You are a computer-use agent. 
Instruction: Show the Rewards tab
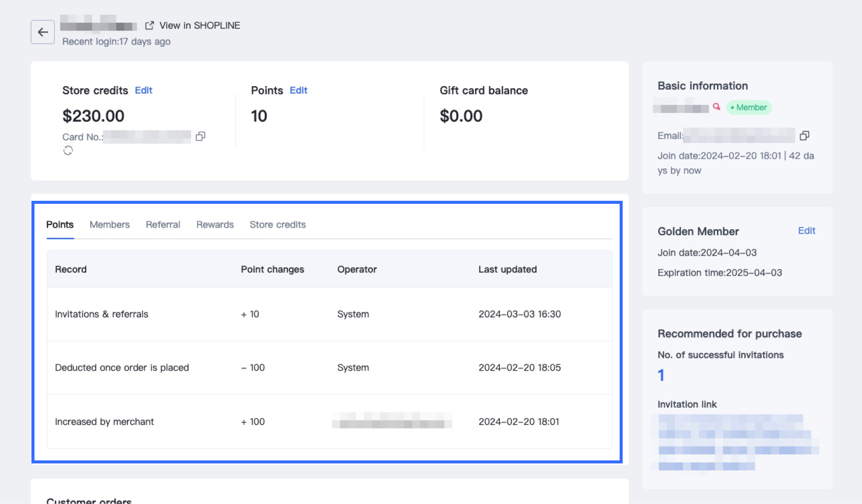coord(215,225)
